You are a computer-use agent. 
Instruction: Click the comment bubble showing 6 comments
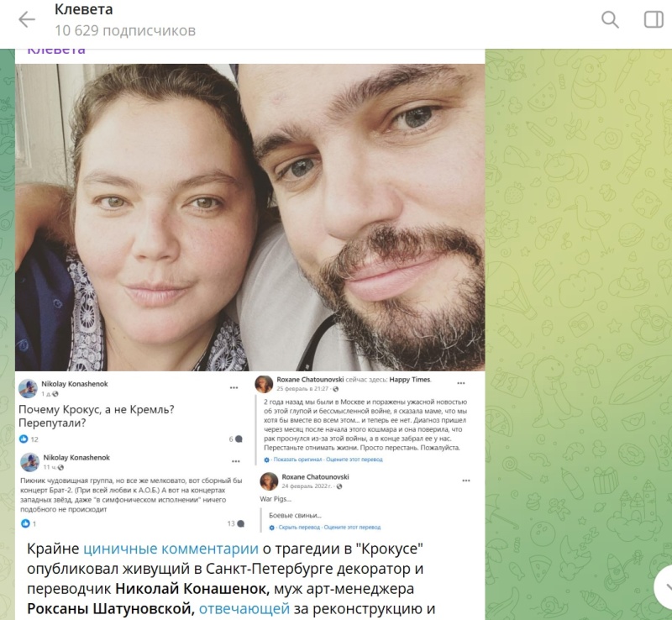239,439
